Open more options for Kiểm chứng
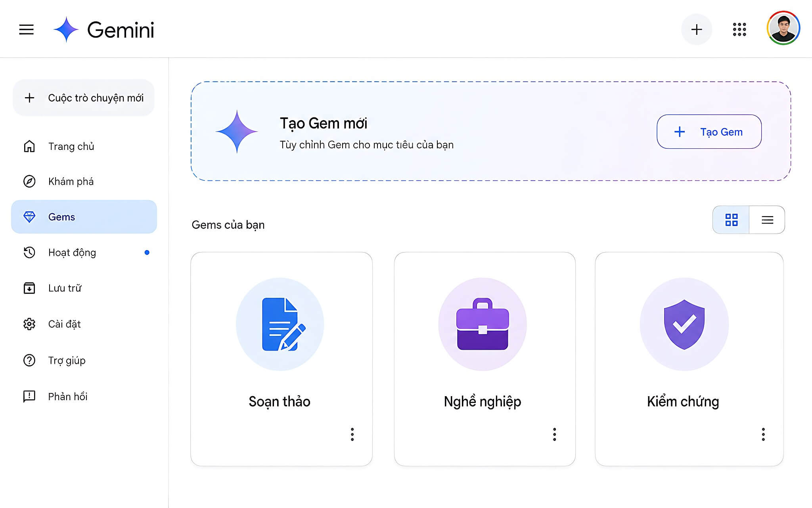Screen dimensions: 812x508 [763, 434]
